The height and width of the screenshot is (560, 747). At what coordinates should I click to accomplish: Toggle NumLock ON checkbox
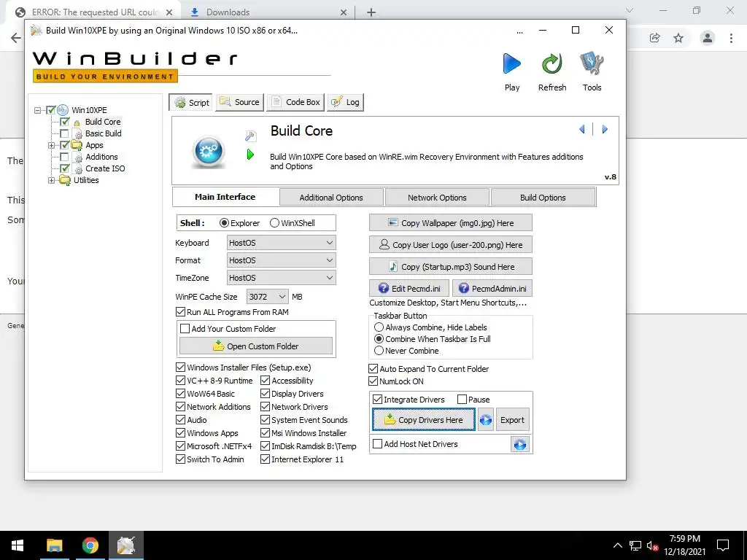point(373,381)
